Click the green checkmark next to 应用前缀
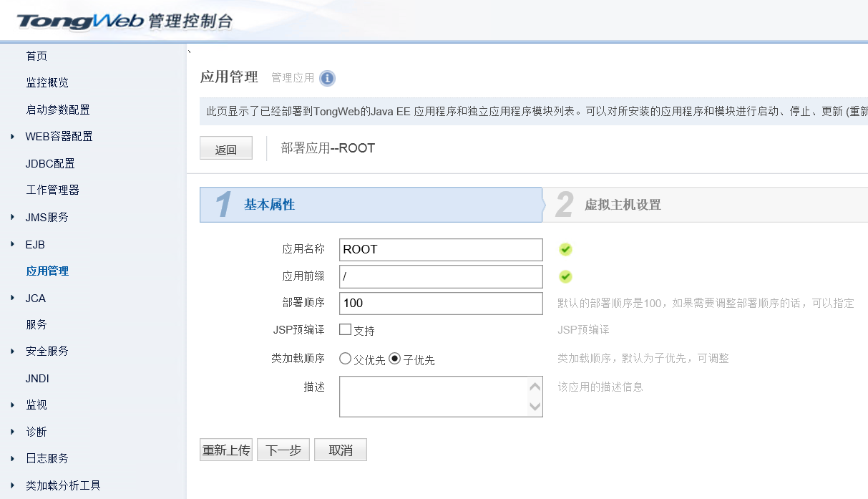The height and width of the screenshot is (499, 868). click(565, 276)
